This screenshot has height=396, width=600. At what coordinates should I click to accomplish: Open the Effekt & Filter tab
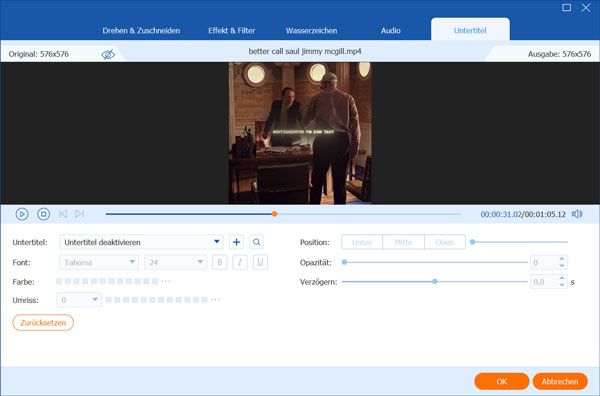tap(231, 31)
